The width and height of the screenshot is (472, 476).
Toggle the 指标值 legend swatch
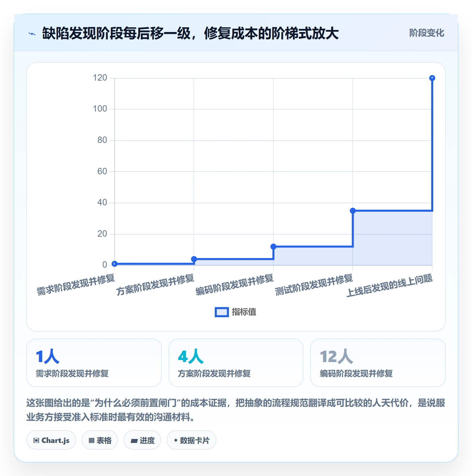(x=222, y=312)
